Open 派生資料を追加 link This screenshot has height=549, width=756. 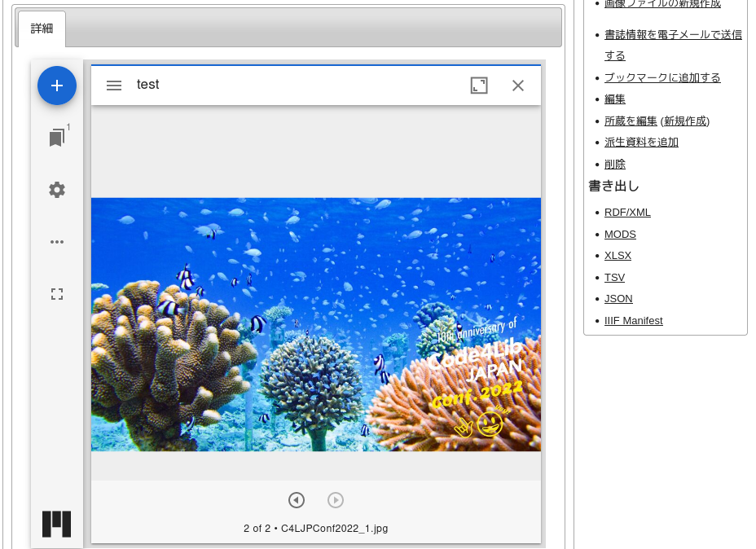pyautogui.click(x=641, y=143)
